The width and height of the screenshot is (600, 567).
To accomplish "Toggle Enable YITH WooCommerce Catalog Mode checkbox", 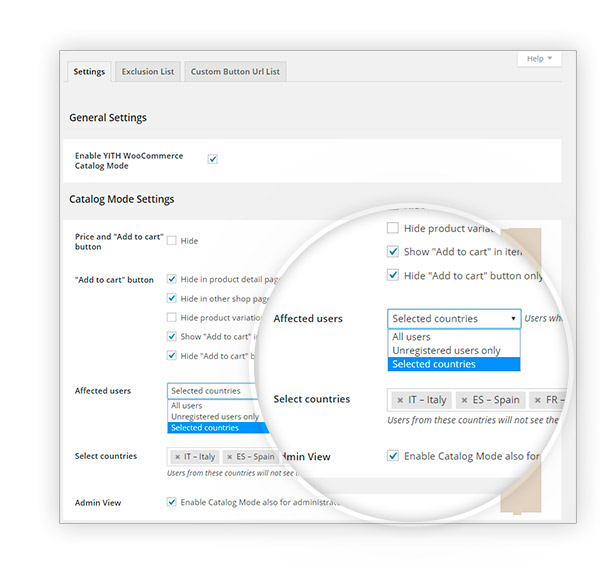I will click(213, 159).
